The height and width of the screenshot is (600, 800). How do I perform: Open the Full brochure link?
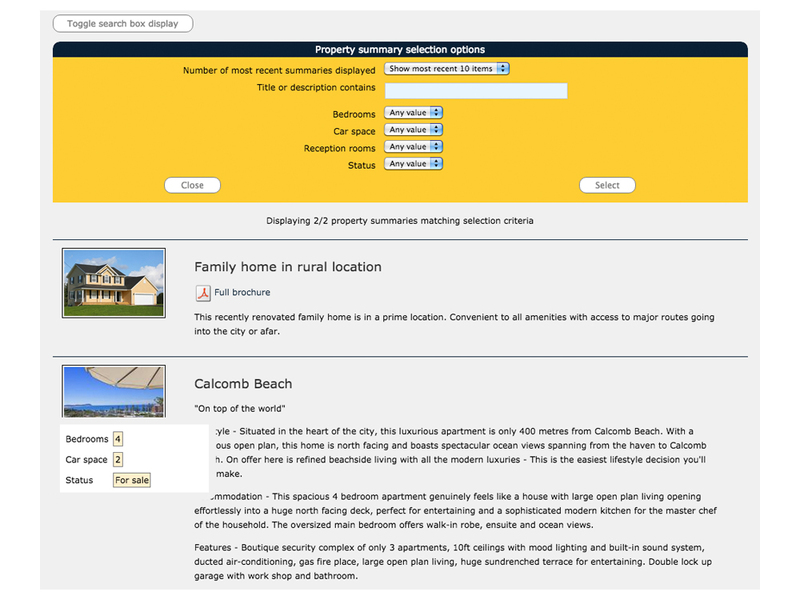point(242,293)
